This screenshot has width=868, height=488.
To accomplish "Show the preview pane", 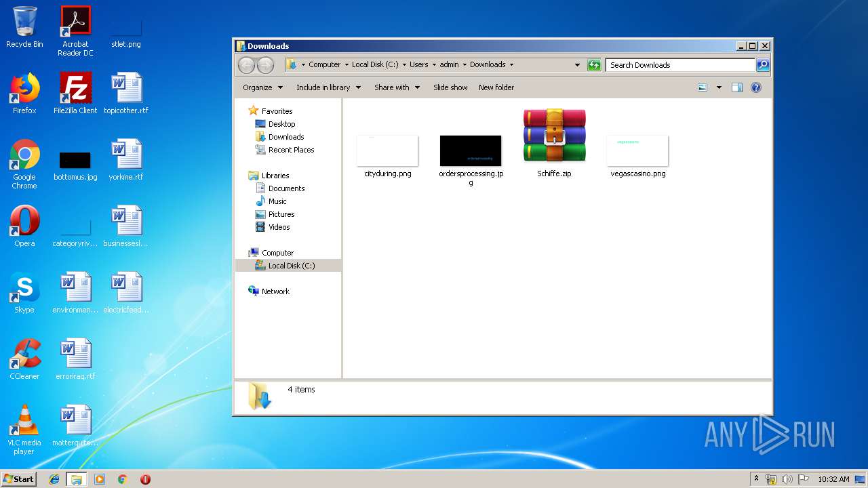I will (737, 87).
